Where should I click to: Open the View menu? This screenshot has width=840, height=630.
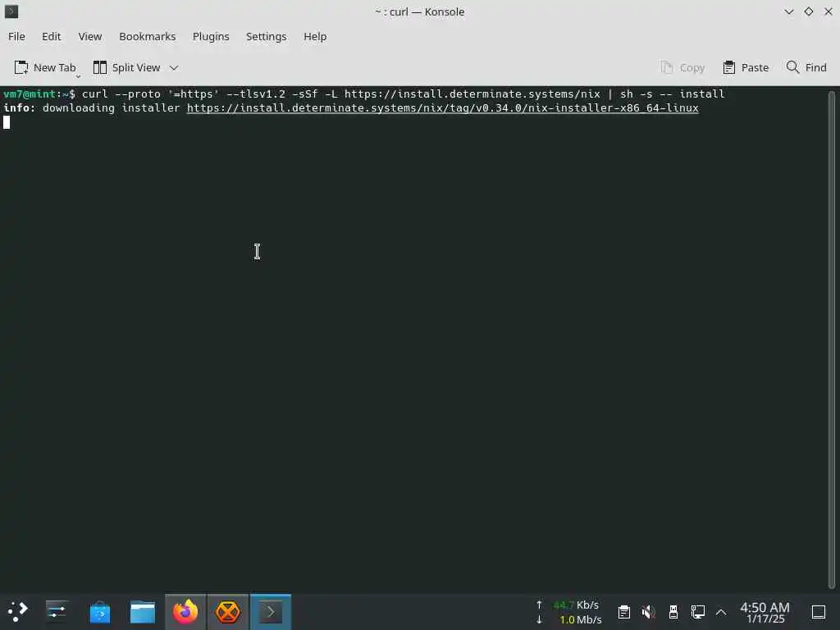90,36
